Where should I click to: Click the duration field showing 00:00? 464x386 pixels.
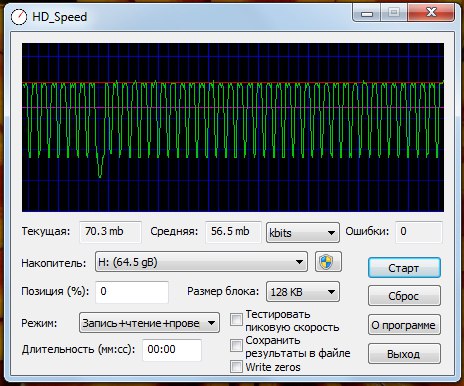pos(172,350)
